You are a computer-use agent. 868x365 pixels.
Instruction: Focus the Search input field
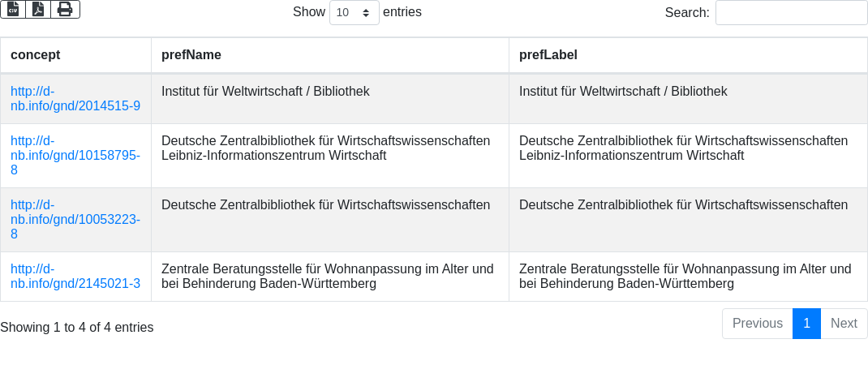791,13
